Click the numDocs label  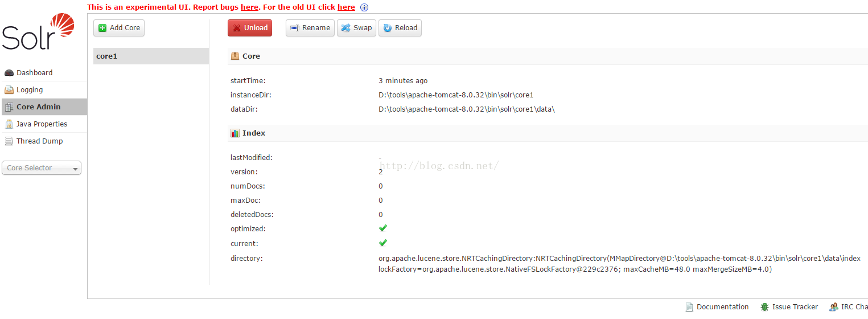pyautogui.click(x=248, y=186)
